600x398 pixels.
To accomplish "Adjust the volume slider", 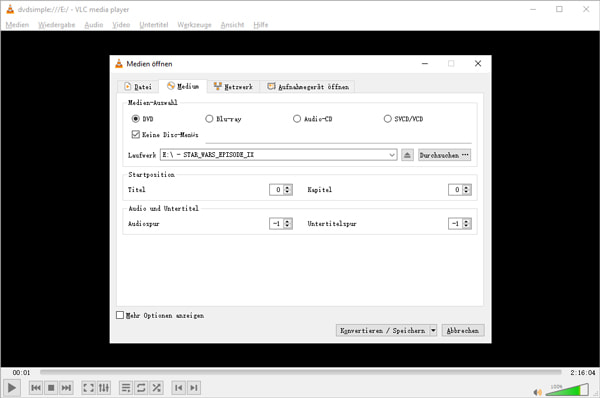I will [567, 390].
